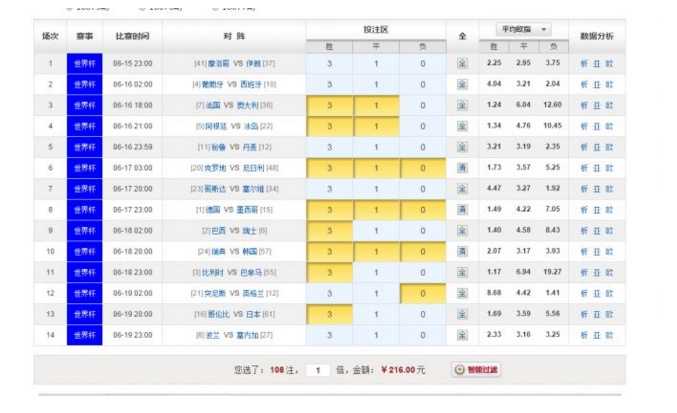This screenshot has height=413, width=677.
Task: Select win (3) for match 1 摩洛哥 VS 伊朗
Action: (x=329, y=63)
